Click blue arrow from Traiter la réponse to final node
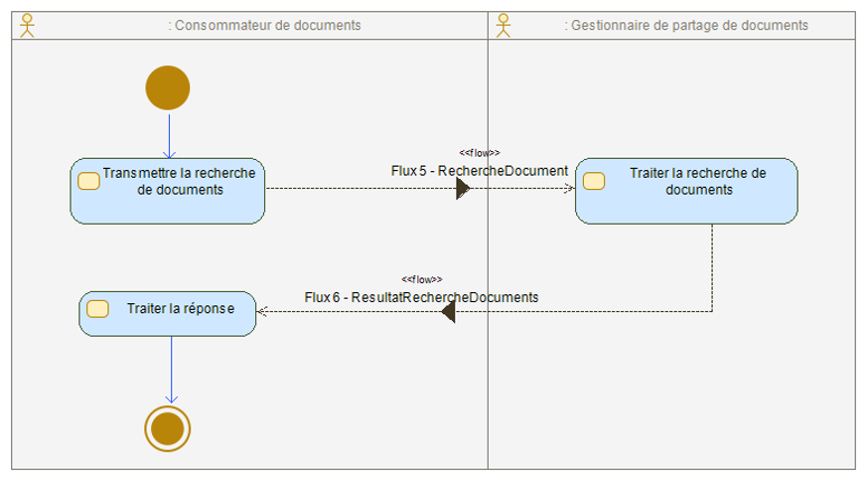 coord(172,369)
